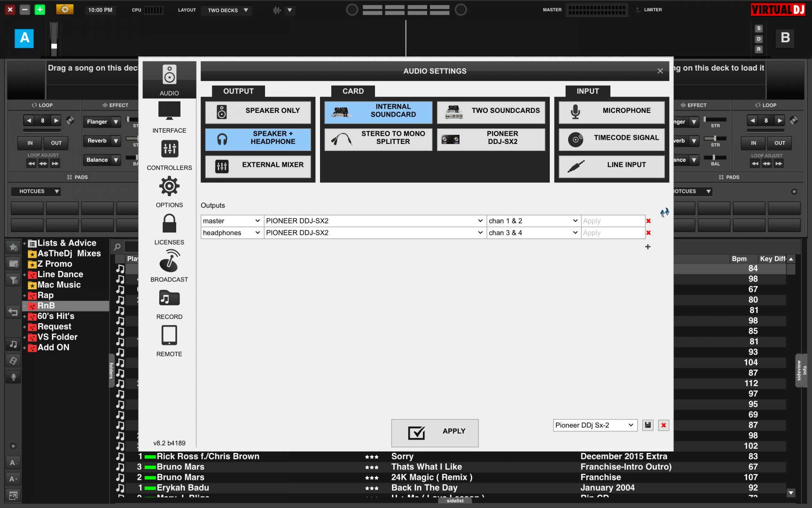Click the filter folder icon in sidebar
Viewport: 812px width, 508px height.
click(x=13, y=280)
